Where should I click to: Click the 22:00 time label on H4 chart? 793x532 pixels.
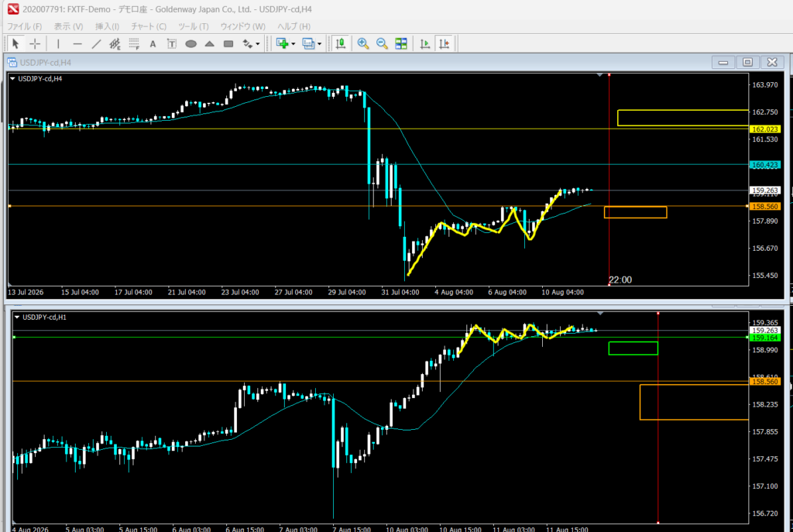[x=620, y=280]
